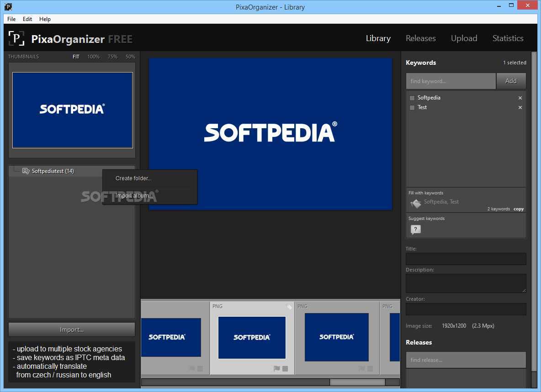Click the Keywords panel heading

[x=420, y=63]
